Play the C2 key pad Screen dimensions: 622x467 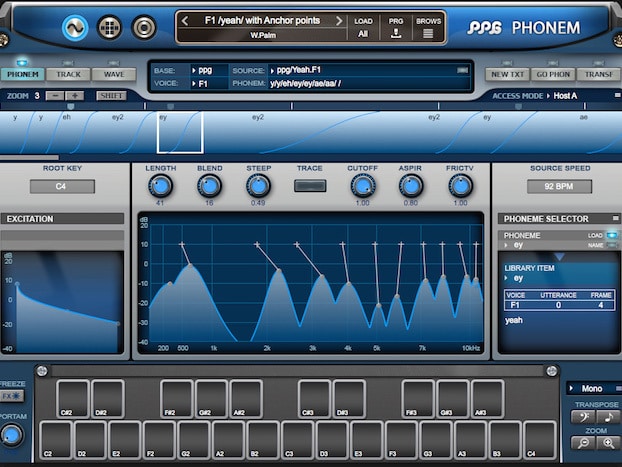(56, 440)
